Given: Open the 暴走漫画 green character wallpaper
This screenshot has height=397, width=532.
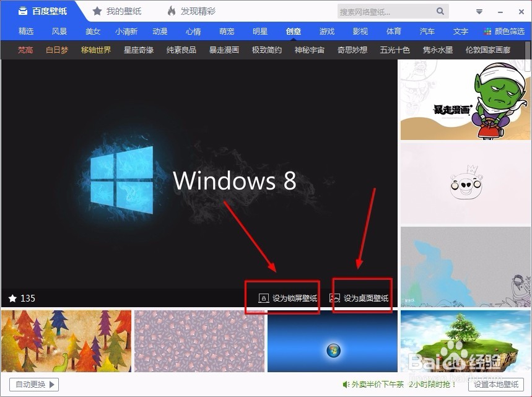Looking at the screenshot, I should [x=464, y=100].
